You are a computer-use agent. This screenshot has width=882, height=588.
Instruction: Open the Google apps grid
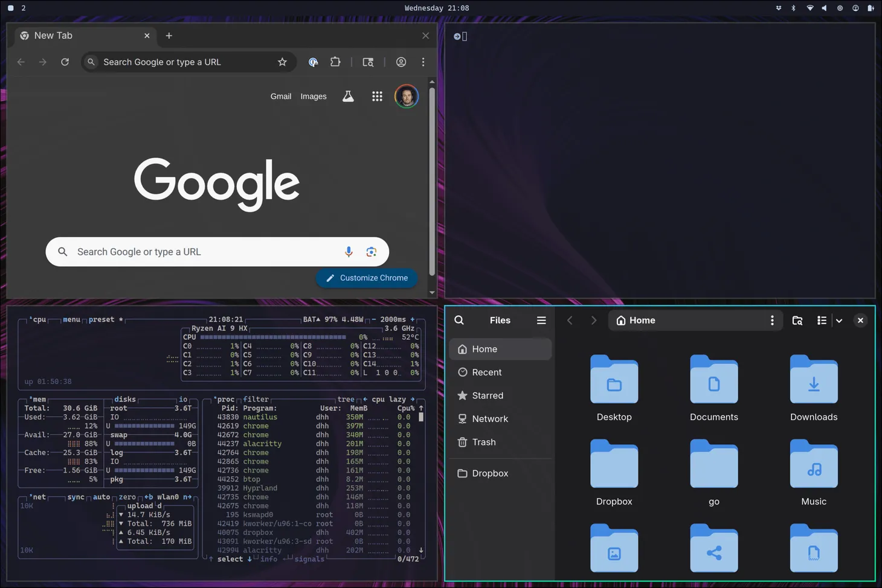click(x=377, y=97)
